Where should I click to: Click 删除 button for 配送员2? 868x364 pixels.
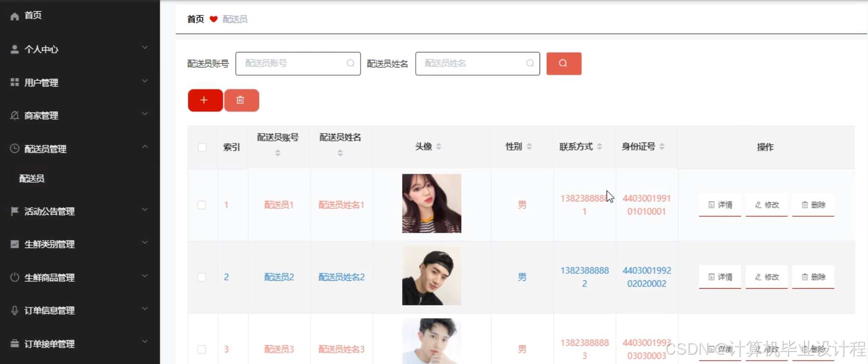coord(813,277)
